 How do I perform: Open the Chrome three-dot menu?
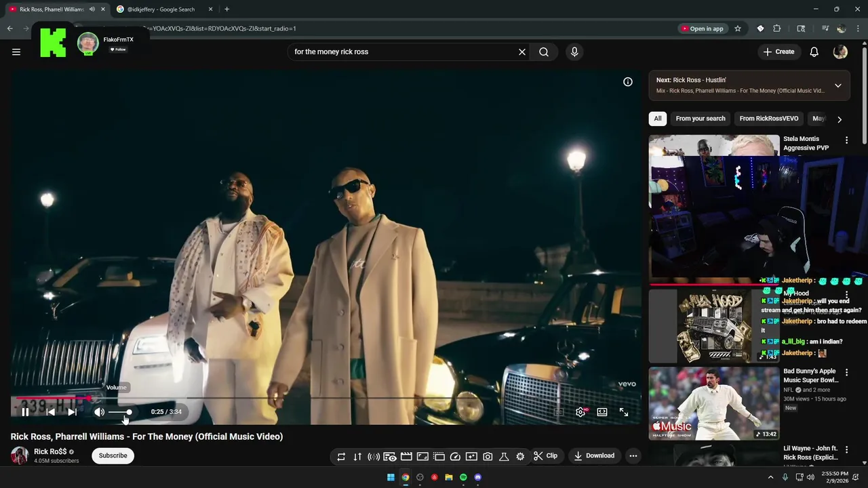click(x=859, y=28)
